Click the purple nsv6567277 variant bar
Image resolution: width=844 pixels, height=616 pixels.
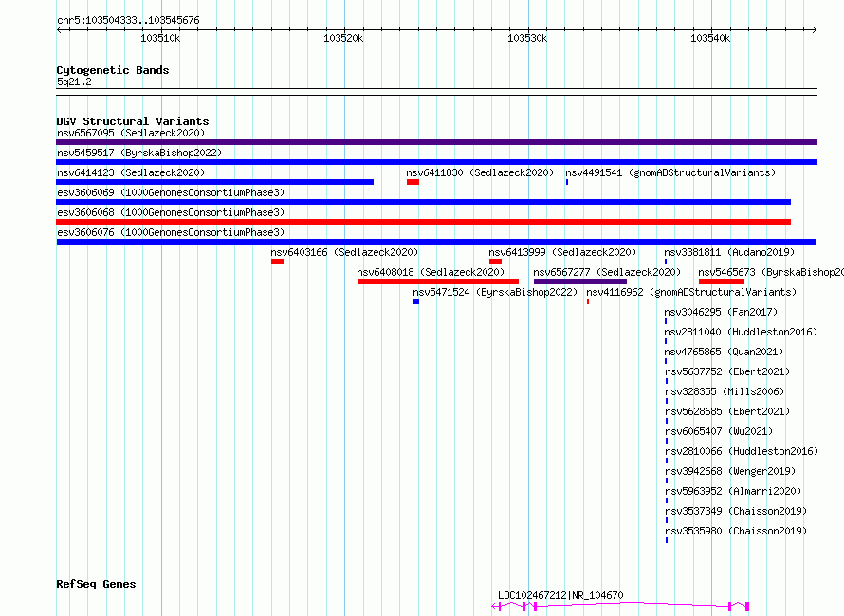(580, 281)
